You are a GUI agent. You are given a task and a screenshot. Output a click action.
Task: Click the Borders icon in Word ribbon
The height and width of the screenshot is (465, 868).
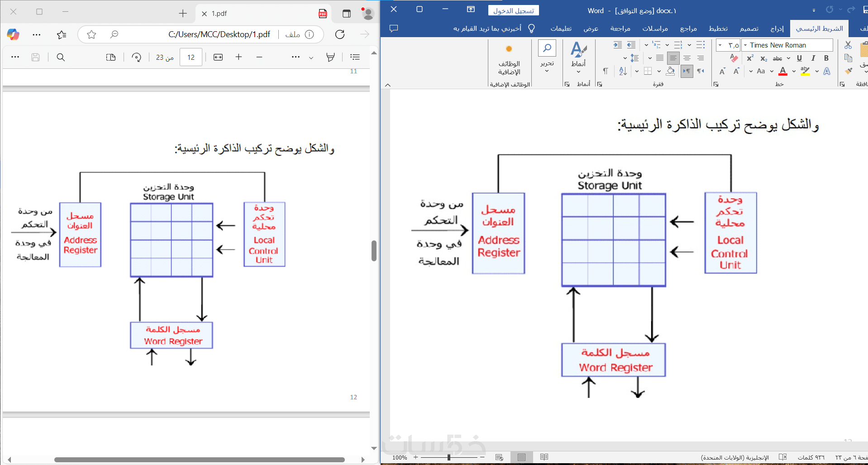coord(648,71)
